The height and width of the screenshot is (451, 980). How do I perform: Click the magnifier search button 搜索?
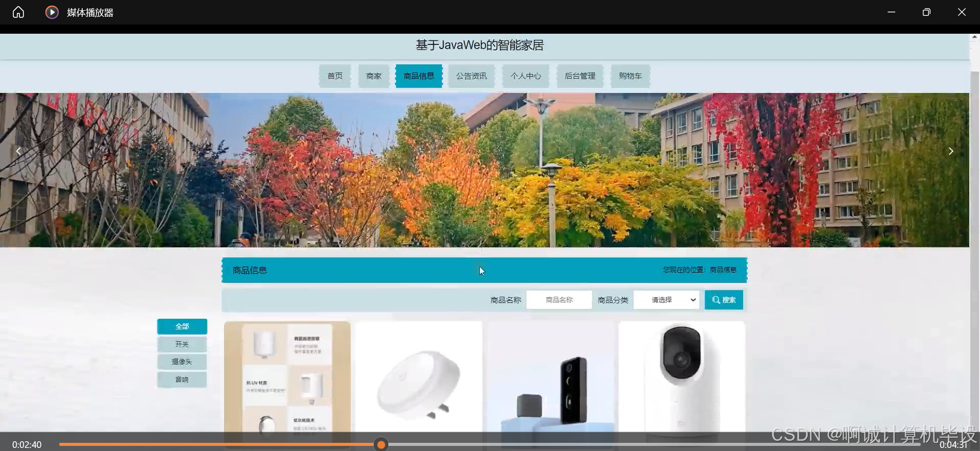pyautogui.click(x=724, y=300)
